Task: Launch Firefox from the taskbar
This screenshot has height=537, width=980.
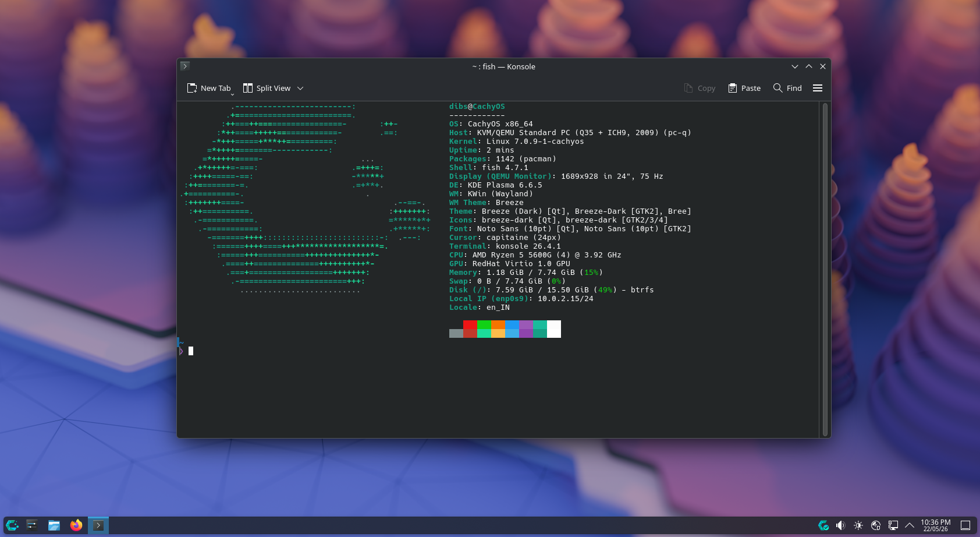Action: 76,525
